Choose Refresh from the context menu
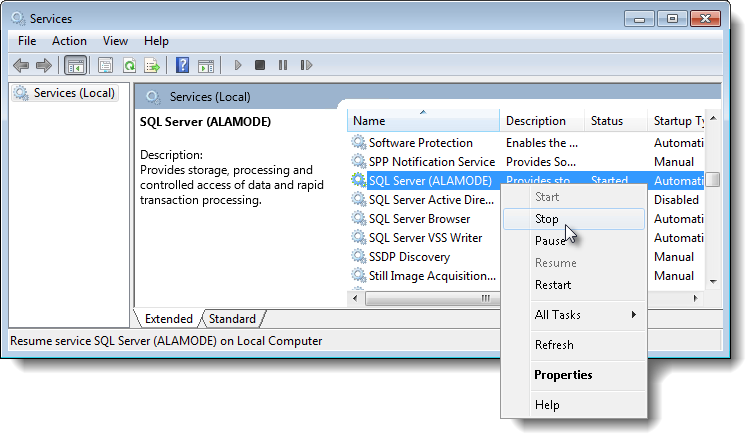 [574, 345]
